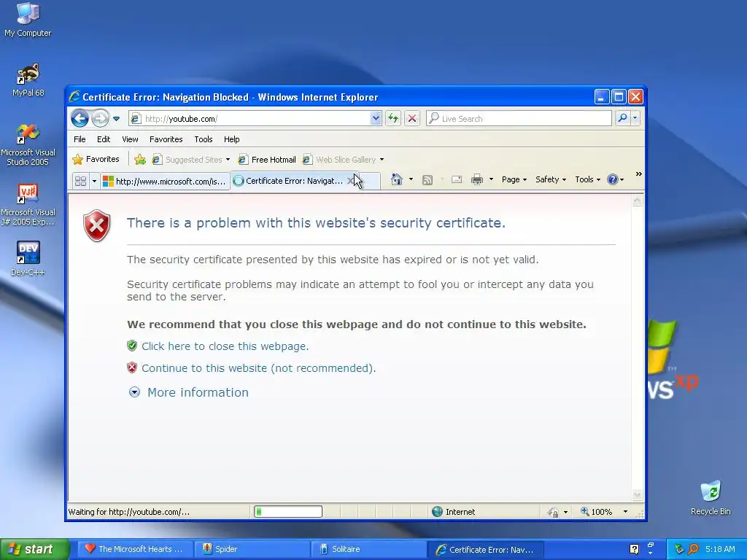Open the Favorites menu in menu bar

pyautogui.click(x=166, y=139)
